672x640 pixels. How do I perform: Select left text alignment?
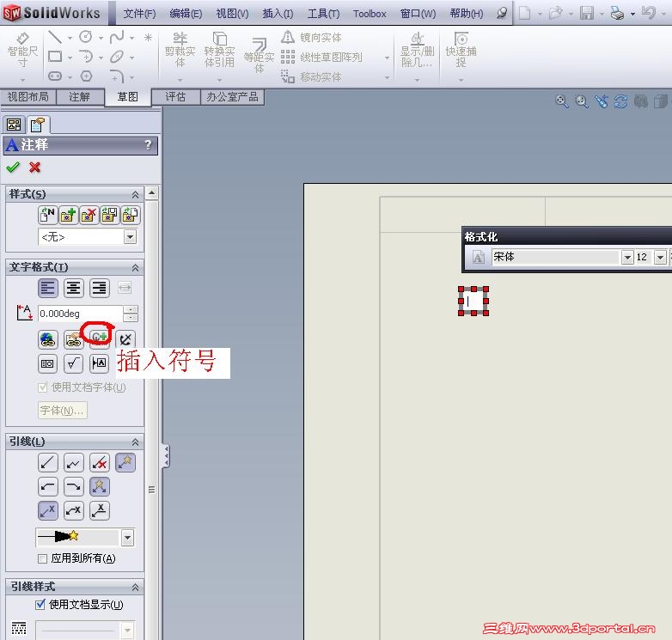click(x=47, y=288)
